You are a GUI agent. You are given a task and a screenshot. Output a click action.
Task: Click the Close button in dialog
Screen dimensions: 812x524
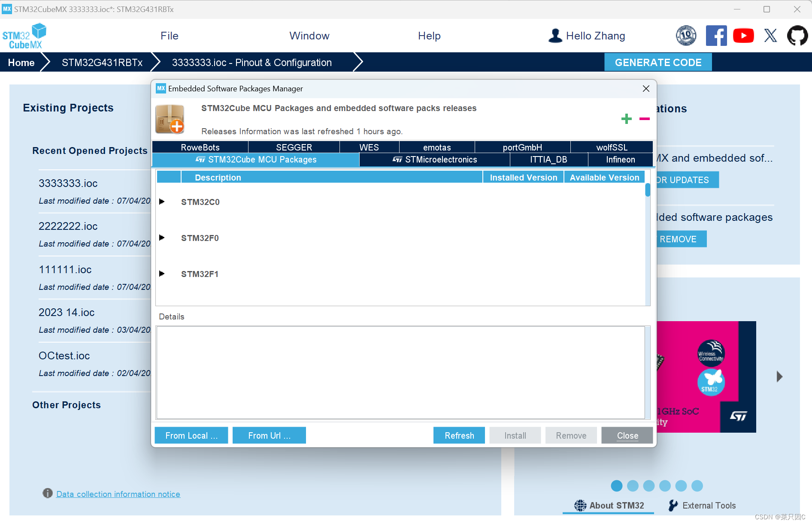[627, 435]
